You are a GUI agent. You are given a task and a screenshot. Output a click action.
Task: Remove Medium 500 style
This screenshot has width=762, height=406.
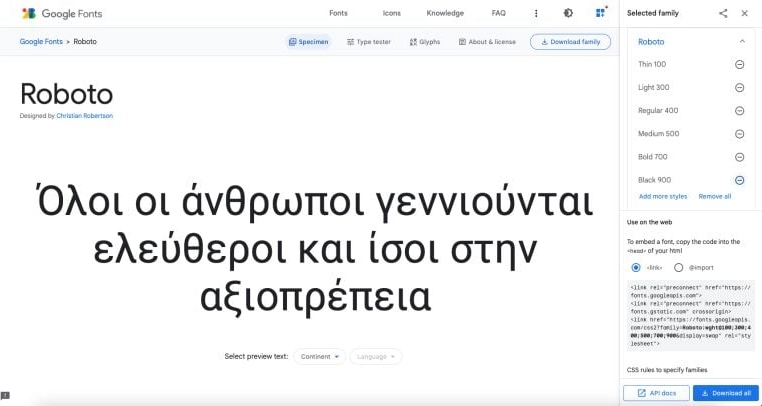(739, 134)
